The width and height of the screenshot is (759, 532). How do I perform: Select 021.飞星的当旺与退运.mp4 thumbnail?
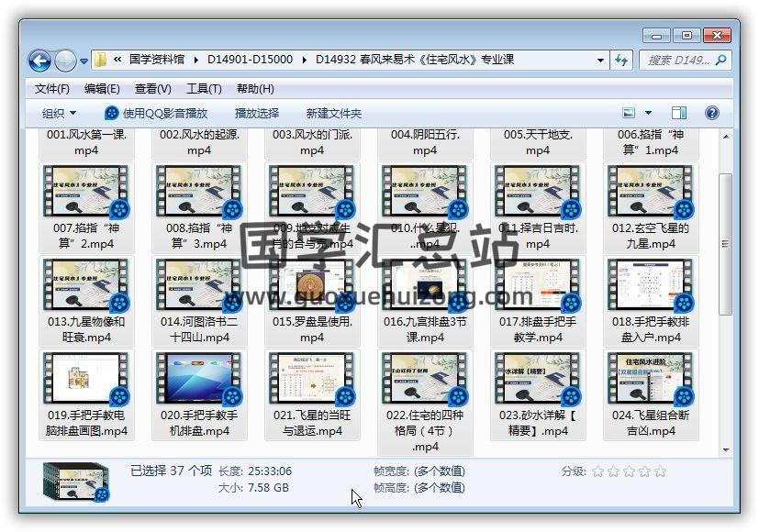[x=312, y=378]
